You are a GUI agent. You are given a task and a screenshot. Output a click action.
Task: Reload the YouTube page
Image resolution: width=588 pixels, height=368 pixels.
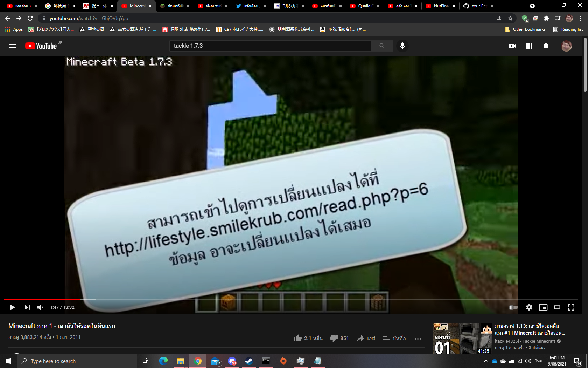click(30, 18)
